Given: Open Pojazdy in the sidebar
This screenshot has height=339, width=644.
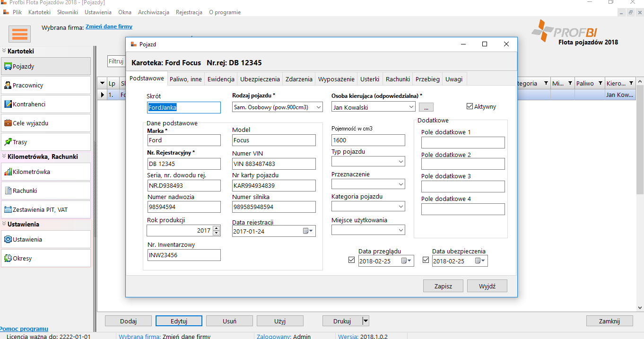Looking at the screenshot, I should [x=46, y=66].
